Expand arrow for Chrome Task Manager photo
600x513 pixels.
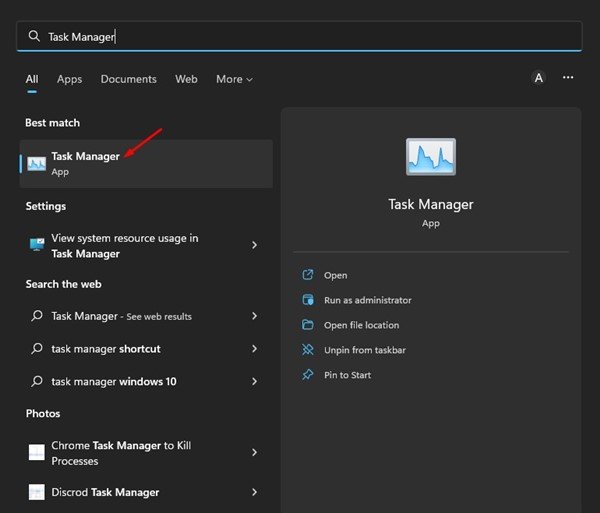[254, 453]
